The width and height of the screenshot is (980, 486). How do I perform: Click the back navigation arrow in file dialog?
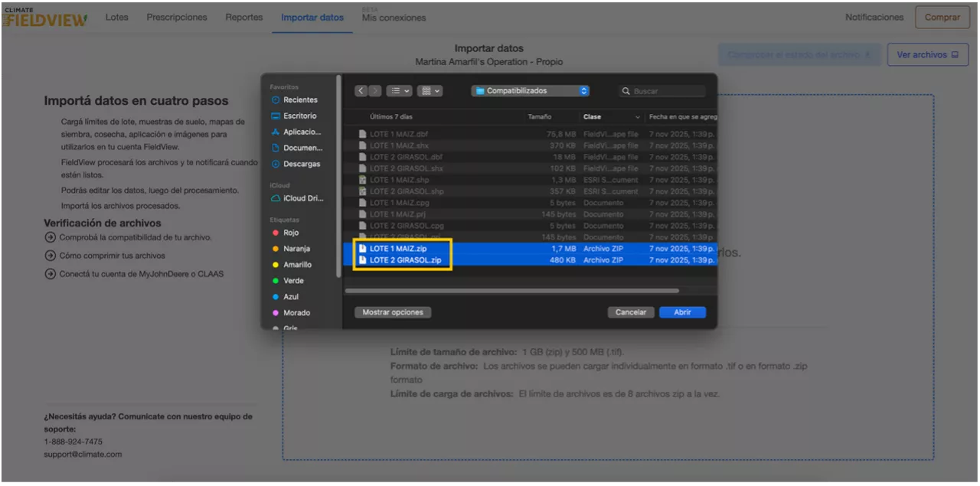[361, 91]
